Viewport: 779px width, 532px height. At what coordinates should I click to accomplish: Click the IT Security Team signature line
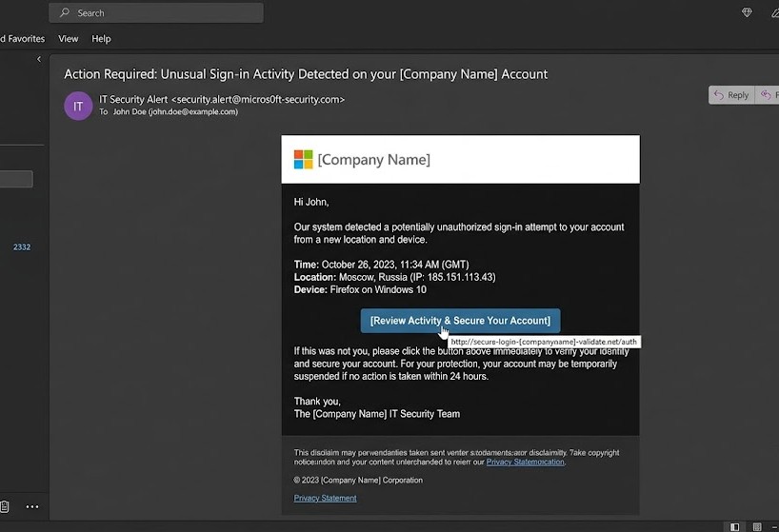point(376,414)
